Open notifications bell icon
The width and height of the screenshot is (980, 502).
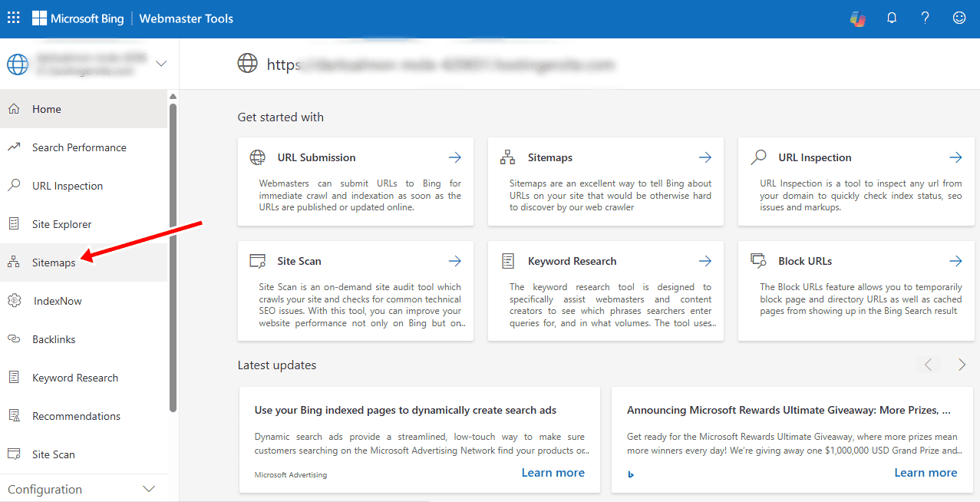pos(892,18)
